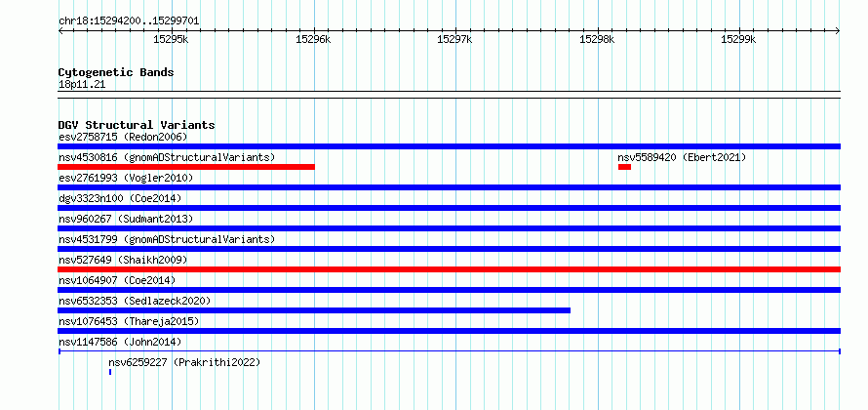
Task: Click the blue bar under nsv1064907
Action: (x=449, y=290)
